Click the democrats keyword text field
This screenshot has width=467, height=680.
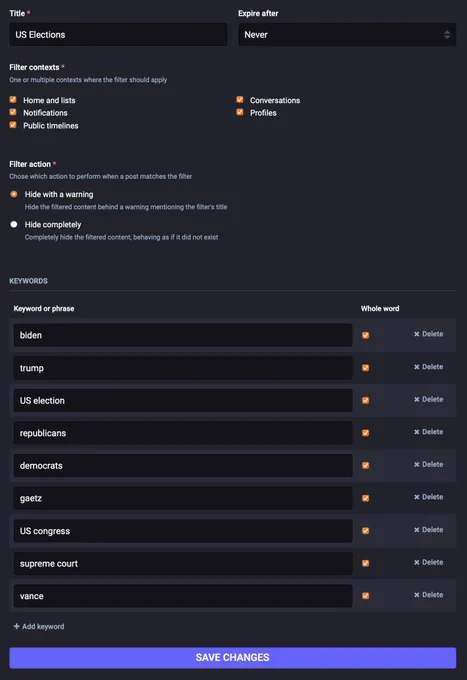(x=183, y=466)
